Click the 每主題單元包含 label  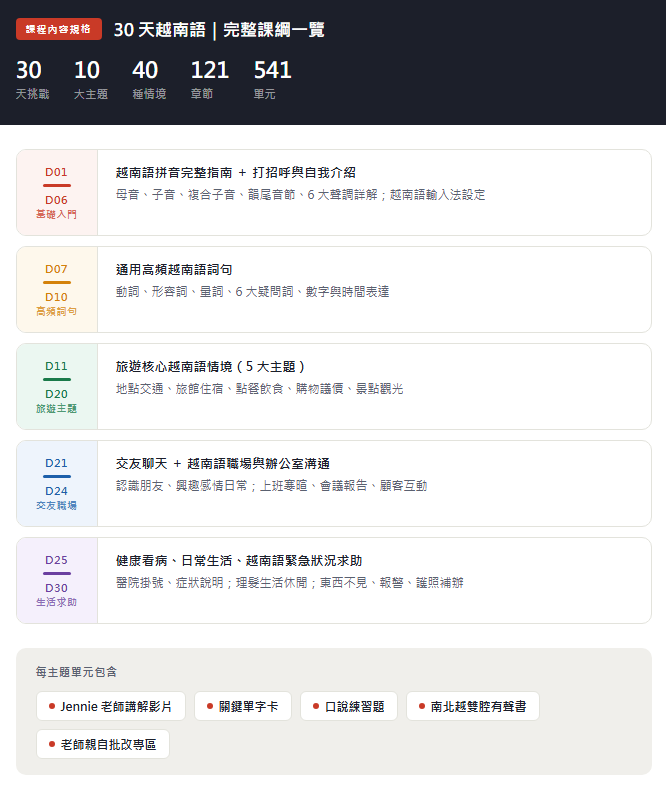coord(76,672)
